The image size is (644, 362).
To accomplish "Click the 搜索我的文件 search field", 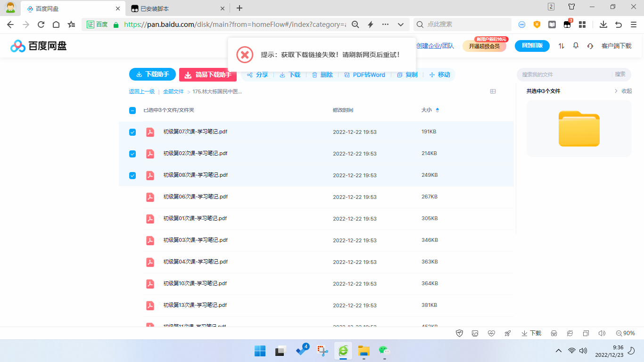I will pyautogui.click(x=566, y=74).
